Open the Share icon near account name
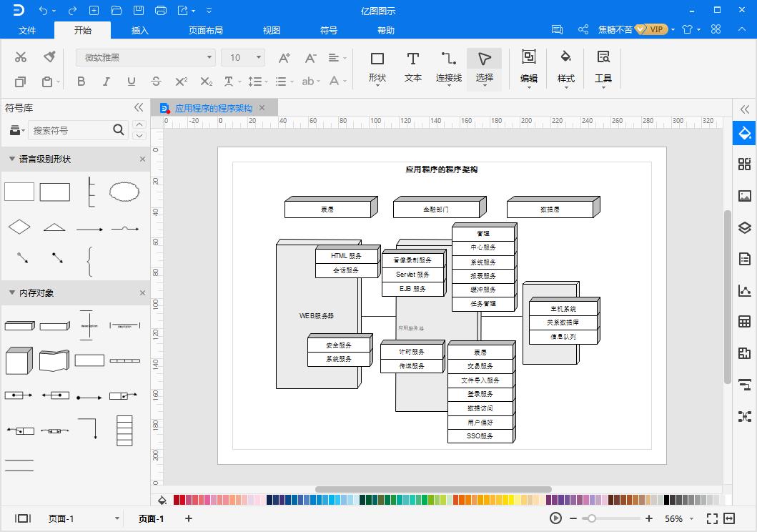This screenshot has width=757, height=532. click(x=583, y=30)
